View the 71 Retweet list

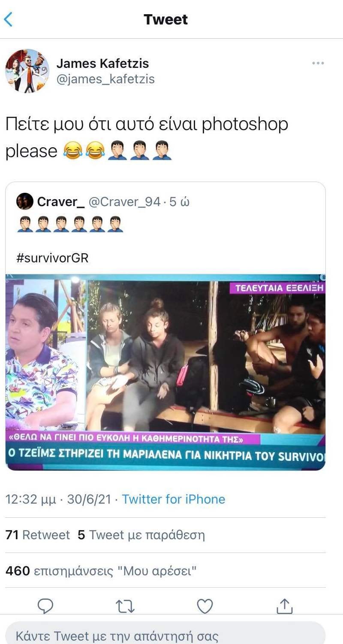click(37, 535)
